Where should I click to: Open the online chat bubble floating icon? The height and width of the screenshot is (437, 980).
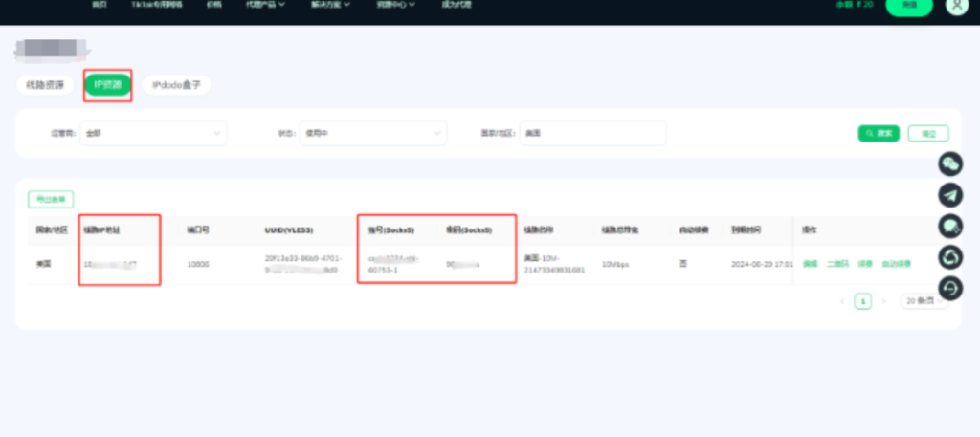point(950,226)
